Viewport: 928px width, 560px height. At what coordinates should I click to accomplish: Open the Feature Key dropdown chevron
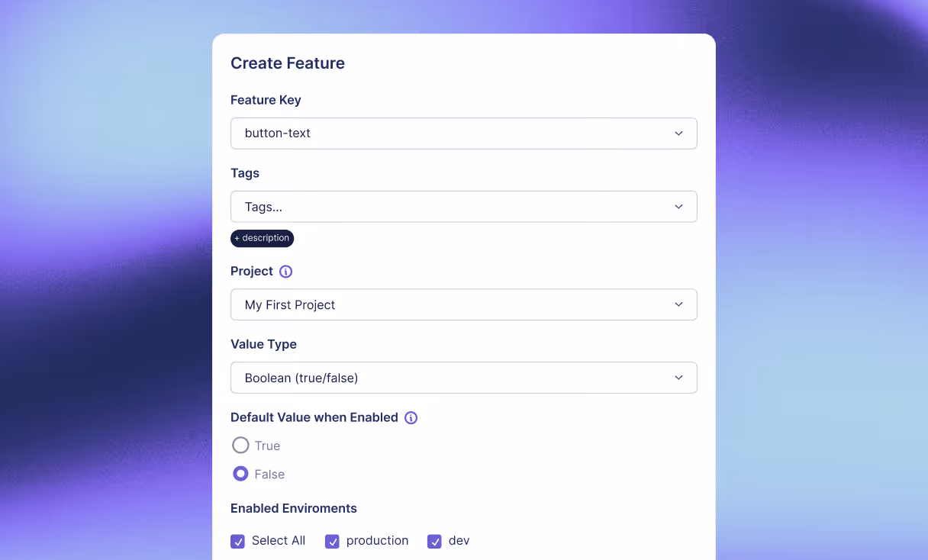tap(678, 133)
